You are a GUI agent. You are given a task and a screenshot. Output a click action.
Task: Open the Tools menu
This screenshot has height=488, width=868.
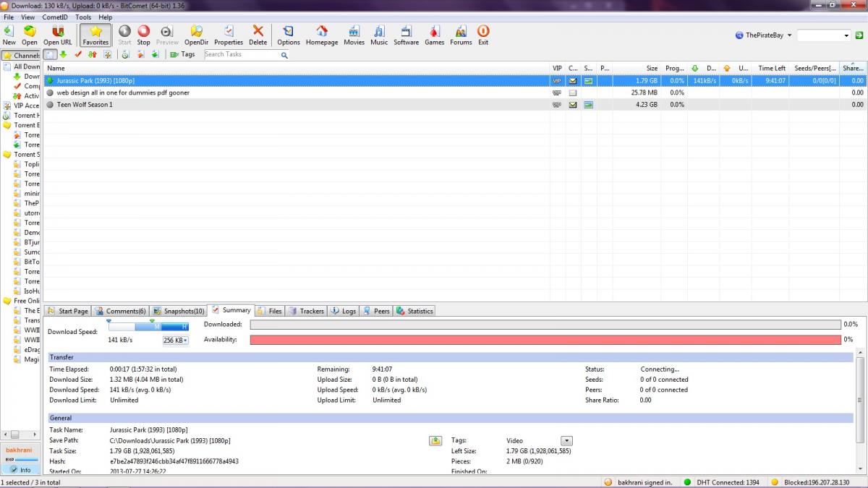click(83, 17)
